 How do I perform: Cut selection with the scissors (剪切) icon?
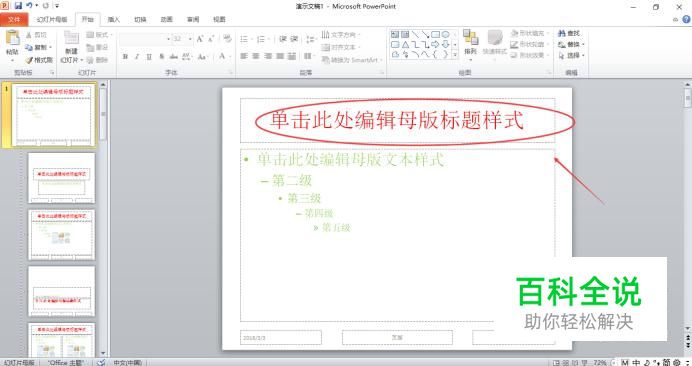coord(36,34)
